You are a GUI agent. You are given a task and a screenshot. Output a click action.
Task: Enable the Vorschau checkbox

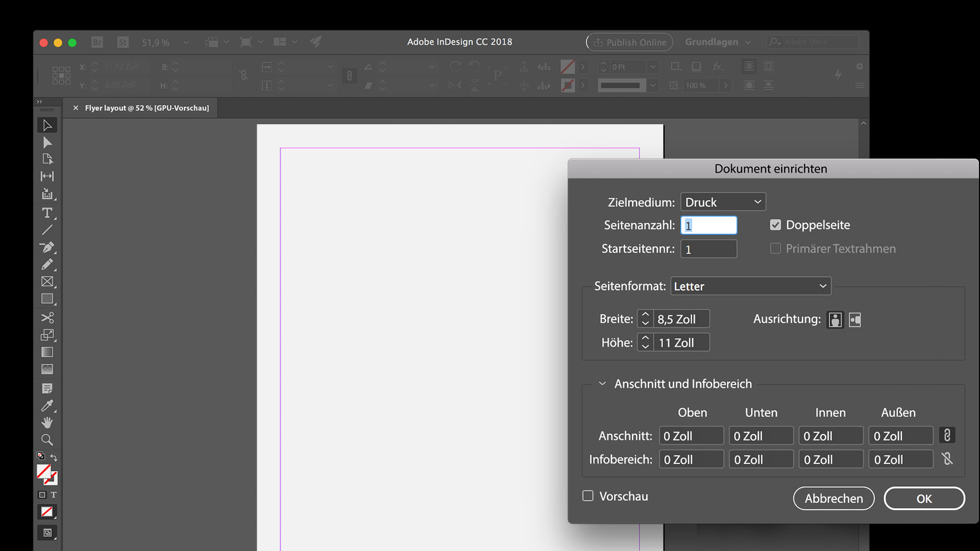[588, 495]
